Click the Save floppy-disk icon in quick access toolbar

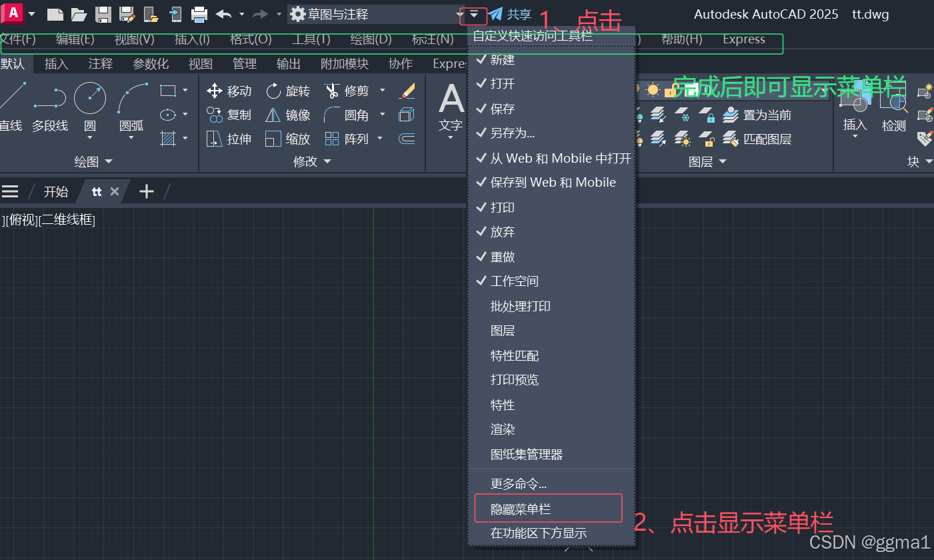click(x=103, y=14)
